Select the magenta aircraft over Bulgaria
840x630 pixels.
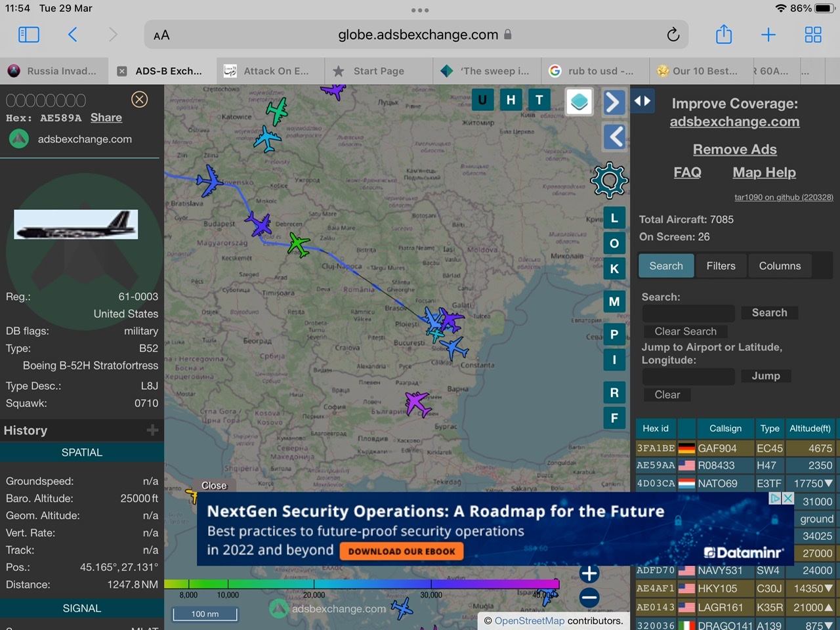click(x=418, y=402)
